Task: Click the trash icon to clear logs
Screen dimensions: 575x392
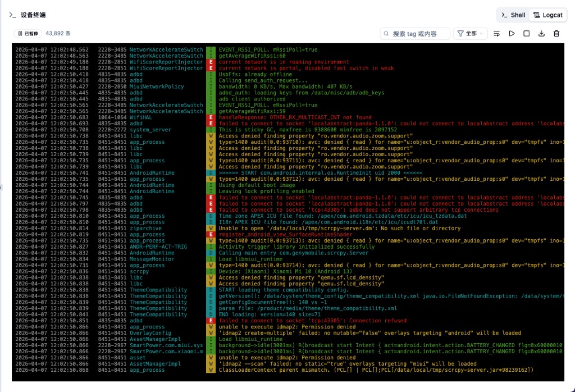Action: coord(556,34)
